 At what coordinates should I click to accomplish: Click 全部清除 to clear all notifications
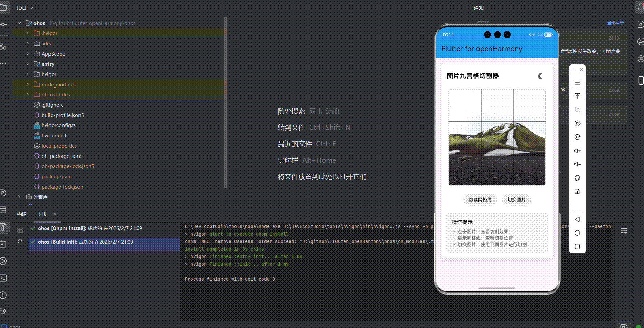[616, 23]
